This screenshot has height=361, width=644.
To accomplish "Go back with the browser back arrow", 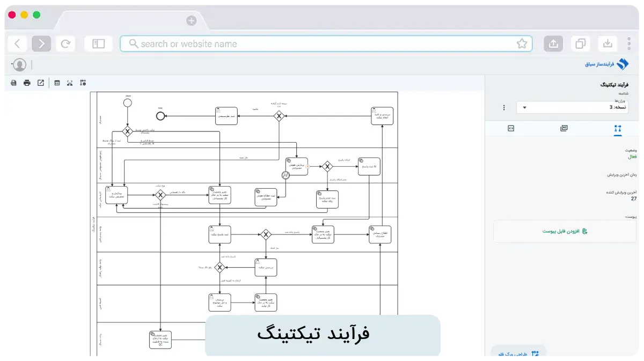I will (18, 44).
